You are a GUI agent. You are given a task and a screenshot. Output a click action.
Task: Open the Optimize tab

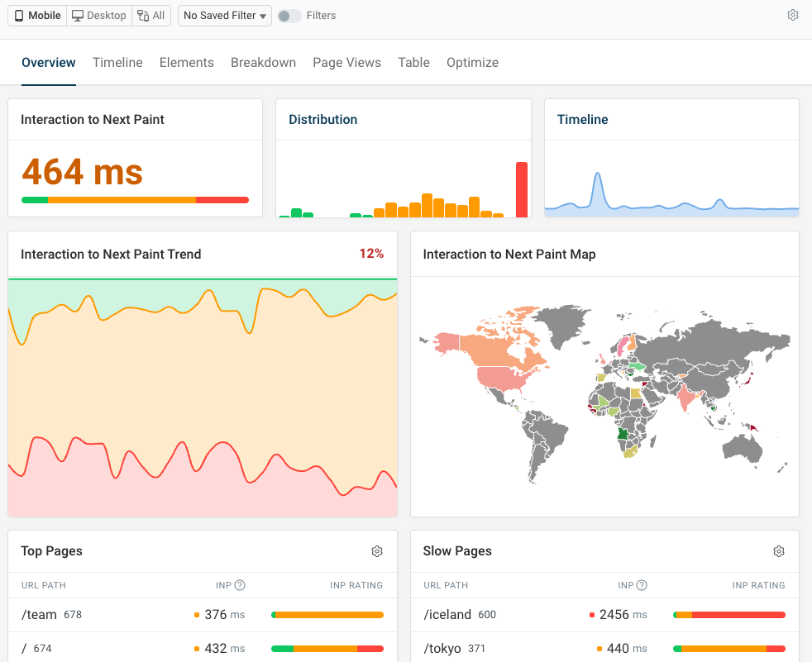472,62
